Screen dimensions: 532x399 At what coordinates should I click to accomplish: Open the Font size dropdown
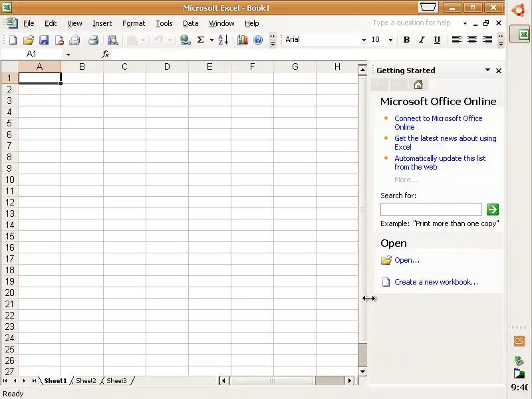coord(390,40)
